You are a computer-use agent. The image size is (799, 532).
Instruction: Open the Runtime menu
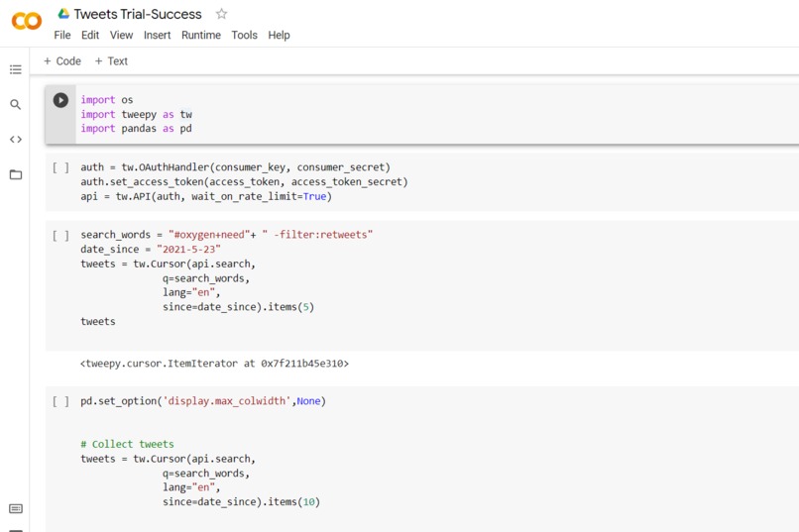201,35
